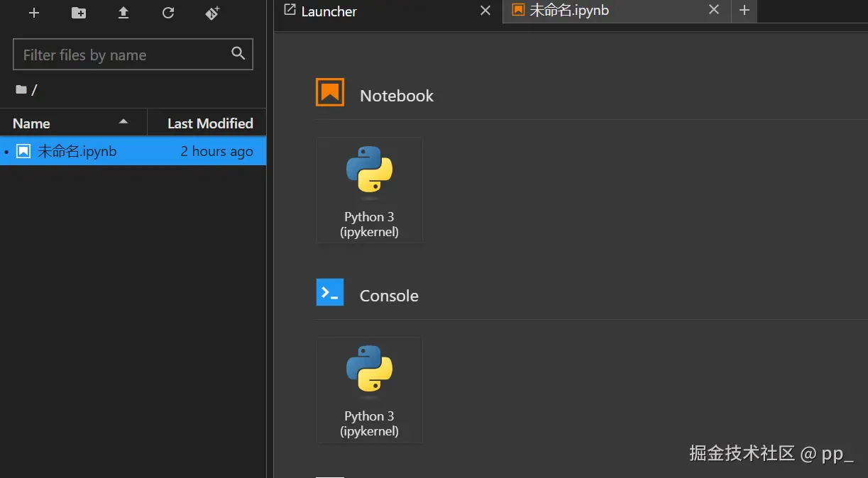Refresh the file list

coord(168,13)
